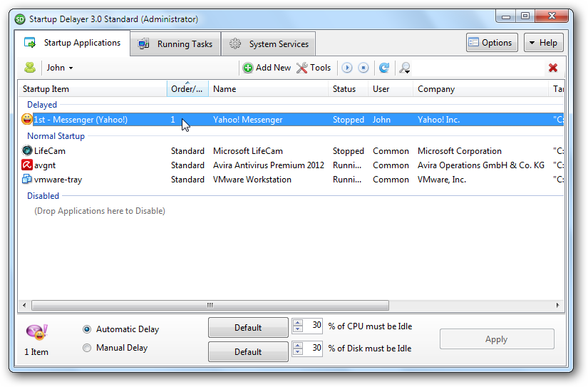This screenshot has width=588, height=387.
Task: Sort by Company column header
Action: 480,89
